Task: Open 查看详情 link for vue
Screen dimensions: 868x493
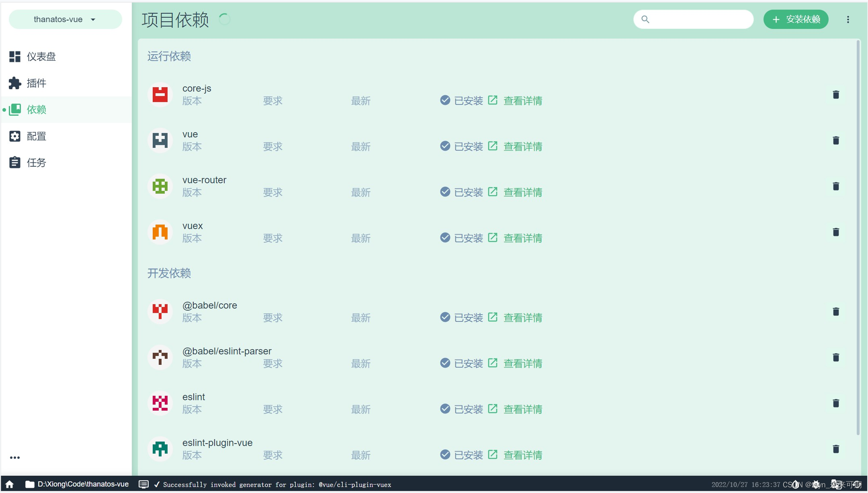Action: pos(515,146)
